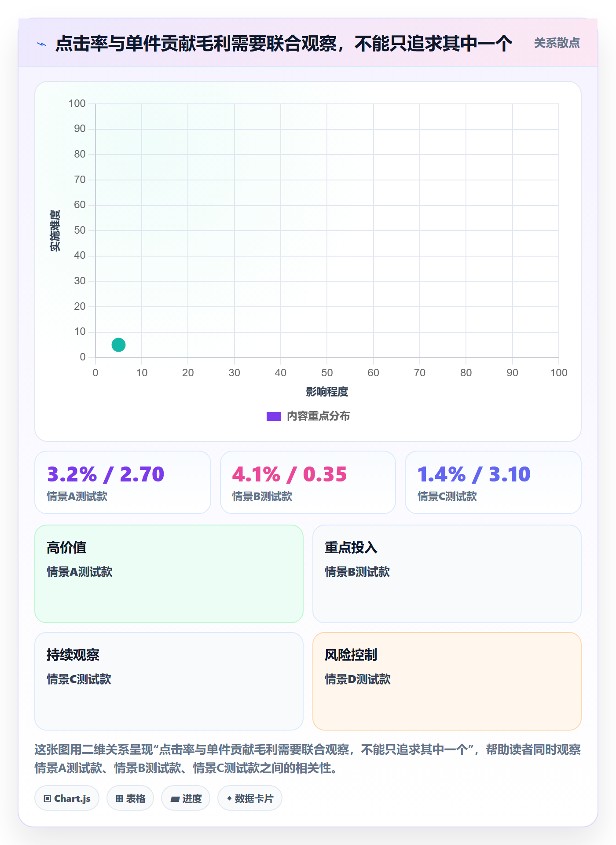This screenshot has height=845, width=616.
Task: Click the Chart.js chip
Action: (67, 798)
